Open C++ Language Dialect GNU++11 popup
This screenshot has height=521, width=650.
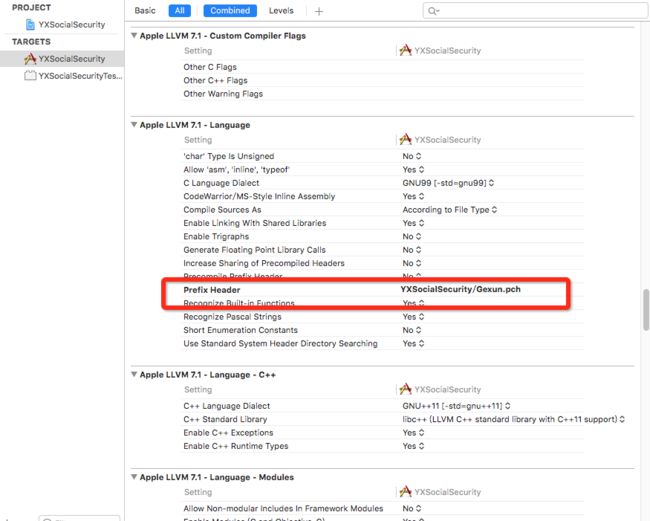[456, 406]
